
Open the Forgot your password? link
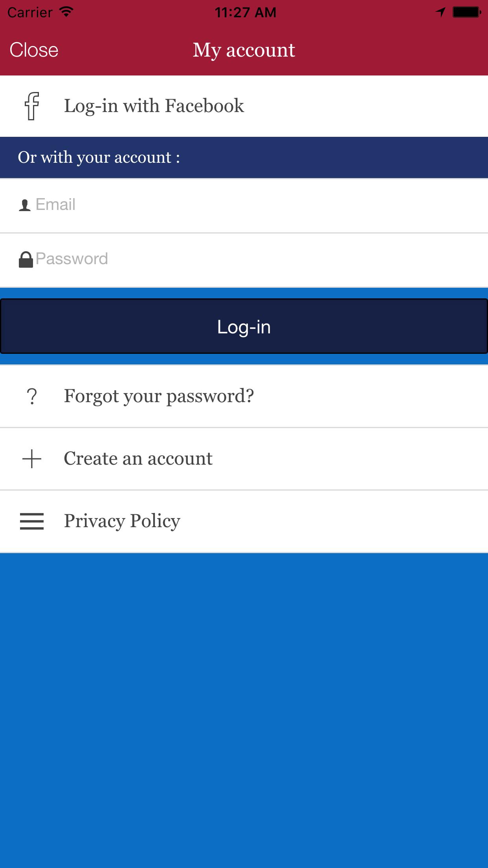(159, 396)
